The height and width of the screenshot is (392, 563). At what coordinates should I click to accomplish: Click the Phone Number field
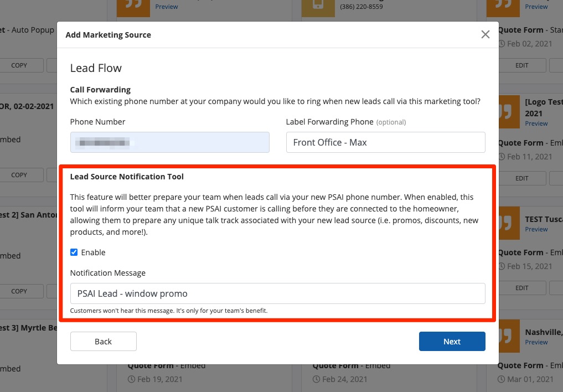coord(169,142)
